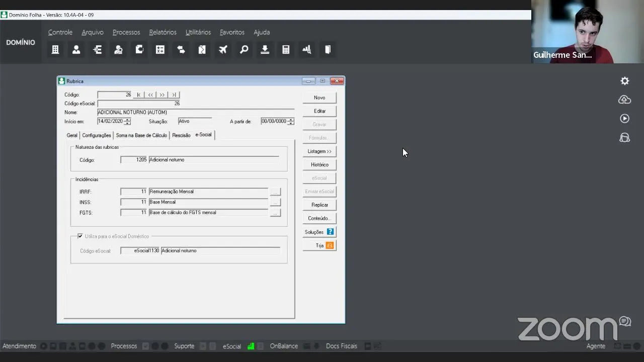
Task: Switch to the Geral tab
Action: click(x=72, y=135)
